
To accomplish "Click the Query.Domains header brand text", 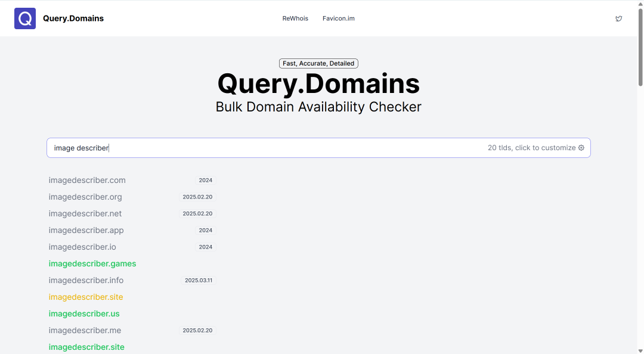I will [x=73, y=18].
